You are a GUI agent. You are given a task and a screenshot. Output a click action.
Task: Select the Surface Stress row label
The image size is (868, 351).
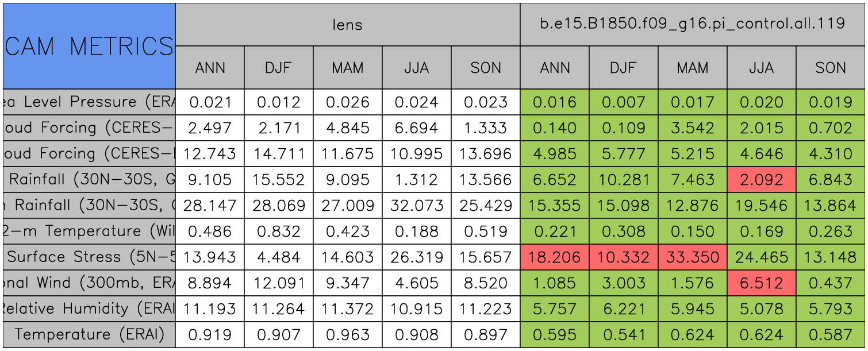(x=89, y=257)
